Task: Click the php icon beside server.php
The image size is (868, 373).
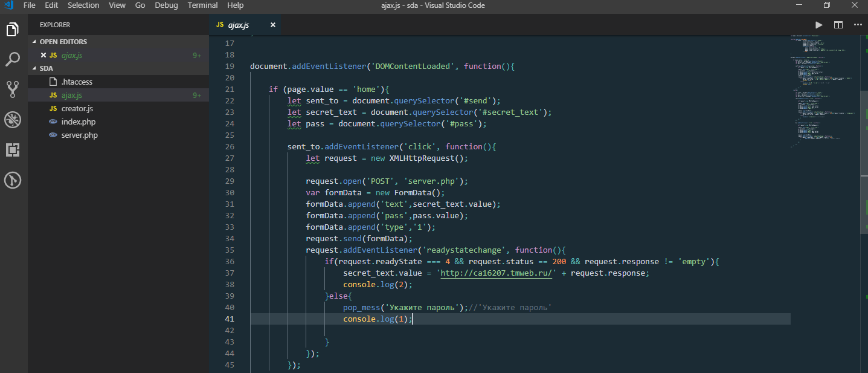Action: tap(53, 135)
